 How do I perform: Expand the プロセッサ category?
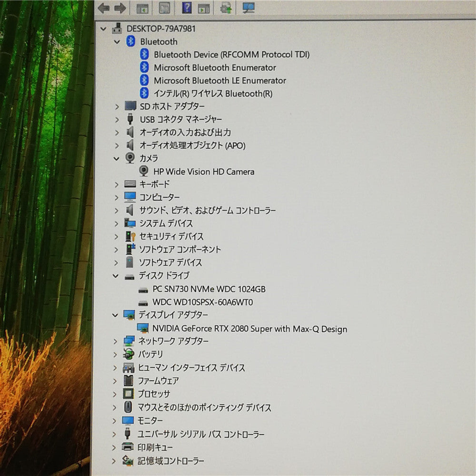tap(115, 394)
